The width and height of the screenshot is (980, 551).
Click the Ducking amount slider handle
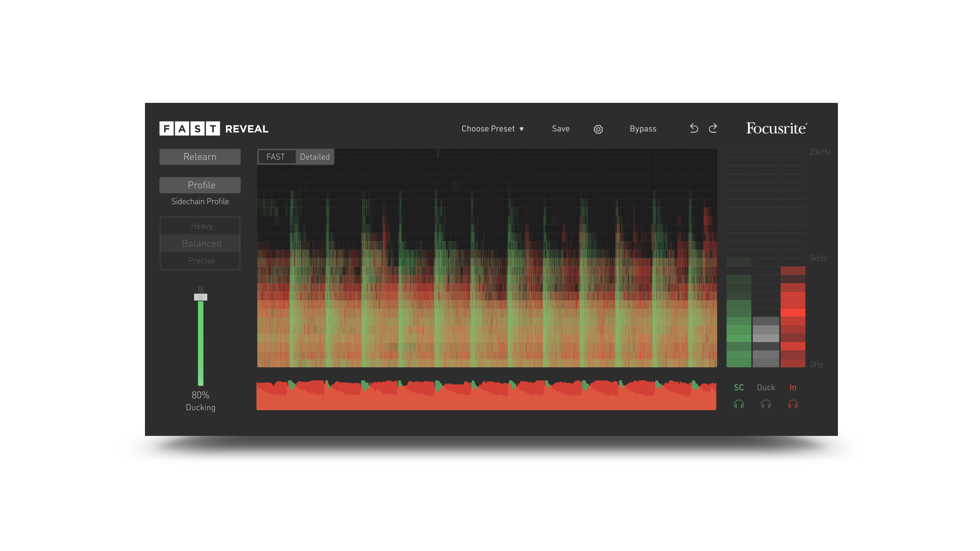[x=200, y=297]
